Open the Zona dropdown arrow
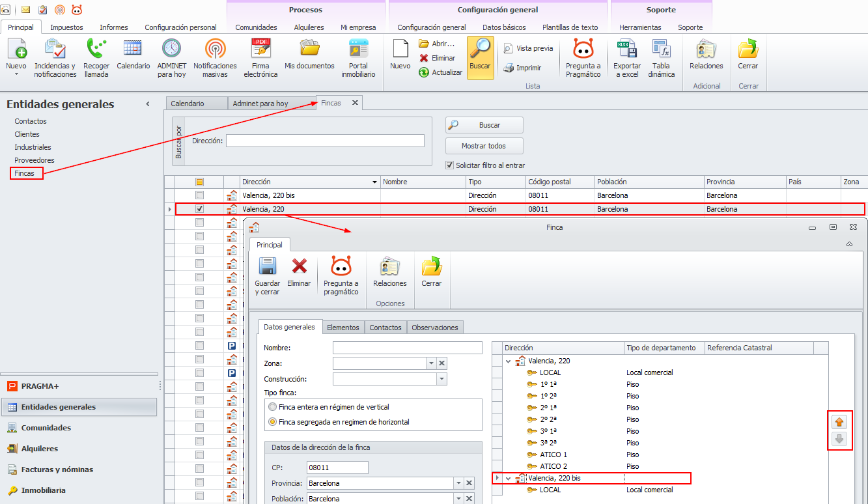868x504 pixels. point(430,363)
